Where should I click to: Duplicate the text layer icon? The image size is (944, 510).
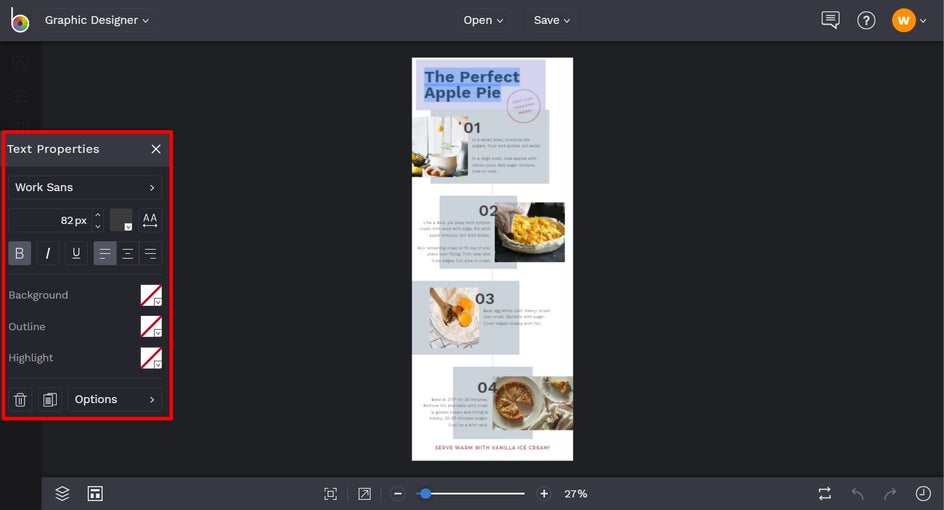click(50, 399)
